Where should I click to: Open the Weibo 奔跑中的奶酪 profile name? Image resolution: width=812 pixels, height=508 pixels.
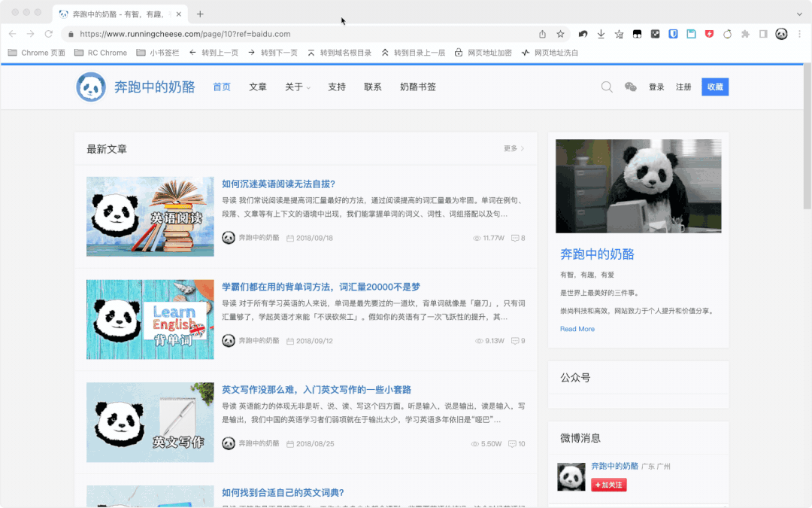[x=615, y=466]
